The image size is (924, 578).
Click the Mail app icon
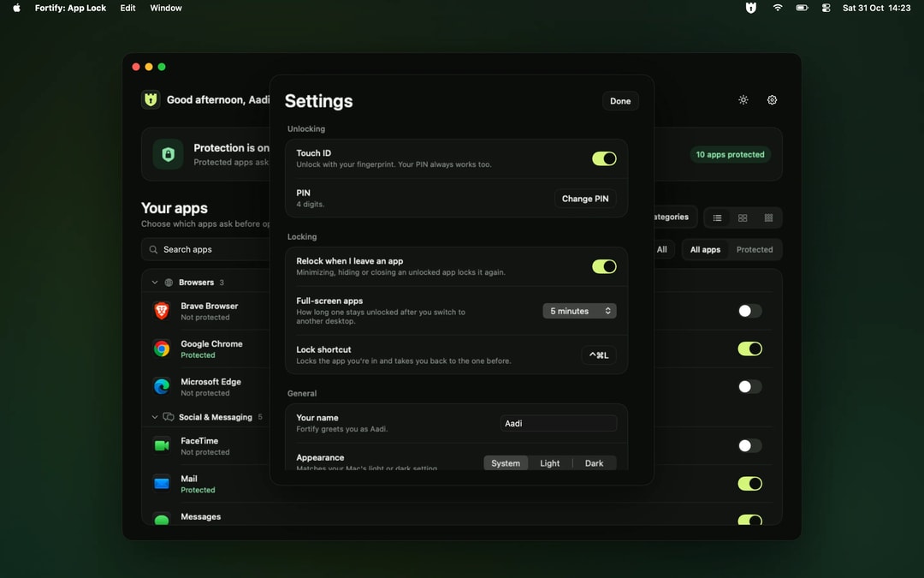pyautogui.click(x=162, y=484)
